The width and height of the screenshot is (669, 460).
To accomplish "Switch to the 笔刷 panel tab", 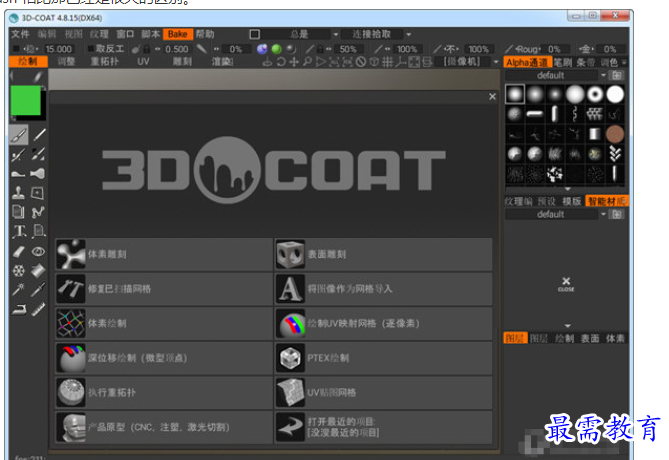I will [563, 62].
